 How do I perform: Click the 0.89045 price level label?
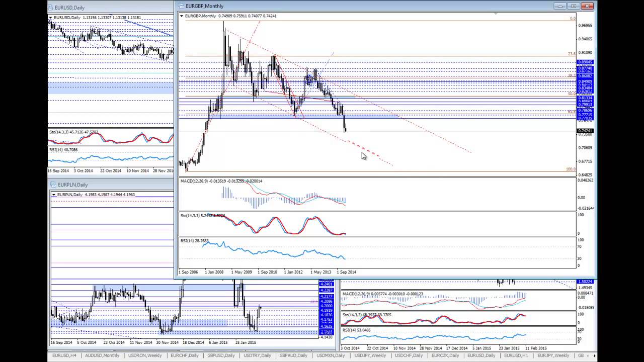(x=585, y=62)
